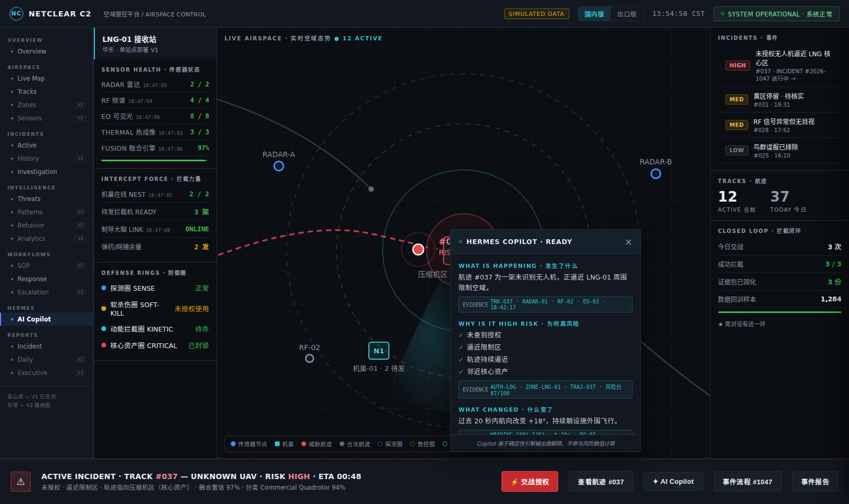Click the LOW severity badge

(x=737, y=150)
